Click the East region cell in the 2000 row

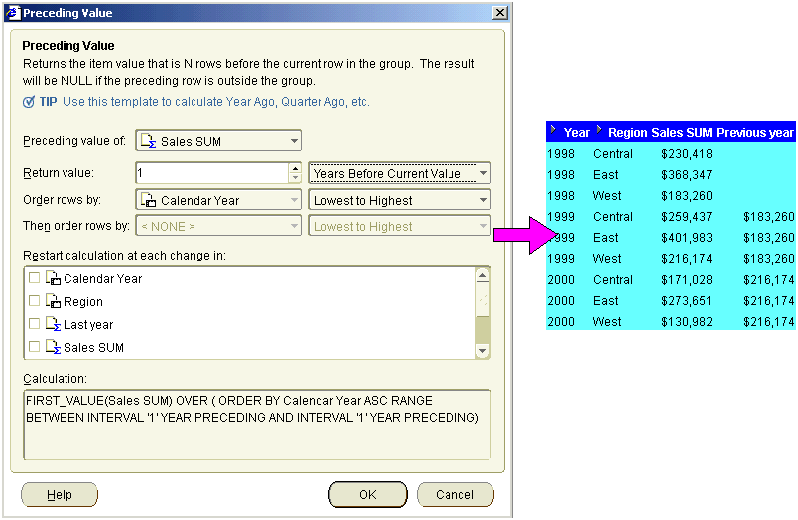[x=606, y=301]
